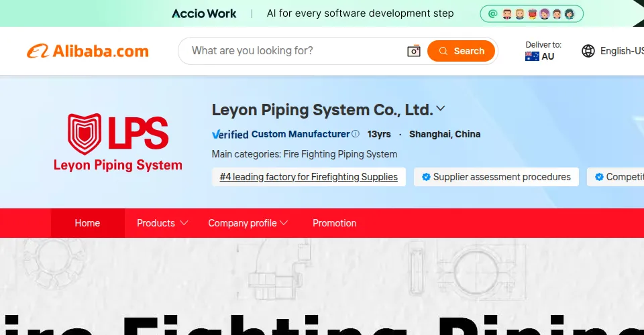Click the Custom Manufacturer label
This screenshot has width=644, height=335.
click(x=301, y=134)
